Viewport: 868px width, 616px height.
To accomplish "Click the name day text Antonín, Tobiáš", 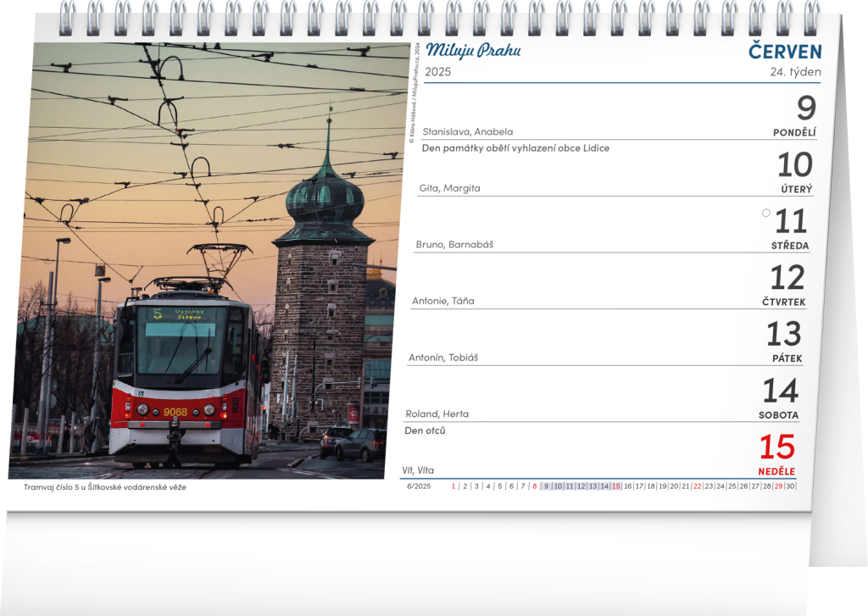I will point(442,358).
